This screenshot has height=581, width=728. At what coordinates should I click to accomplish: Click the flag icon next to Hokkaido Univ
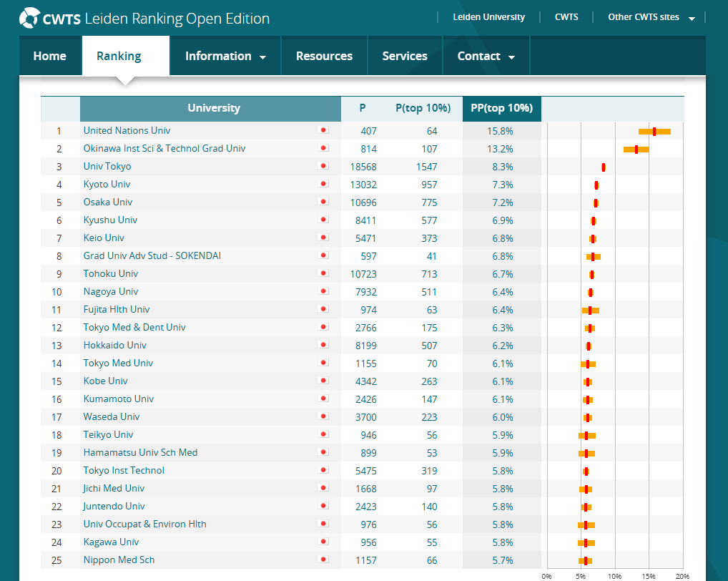323,345
